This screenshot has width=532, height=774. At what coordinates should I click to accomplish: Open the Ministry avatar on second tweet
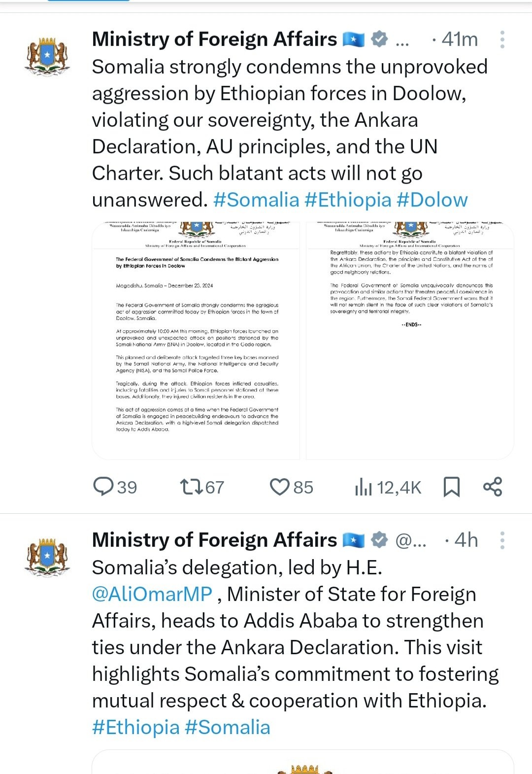click(x=47, y=557)
